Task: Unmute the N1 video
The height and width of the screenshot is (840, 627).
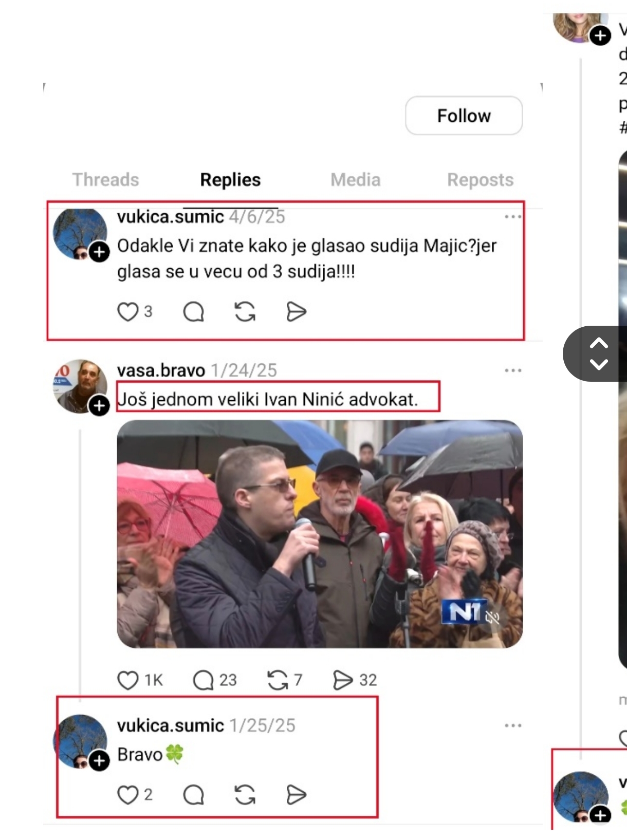Action: pos(492,617)
